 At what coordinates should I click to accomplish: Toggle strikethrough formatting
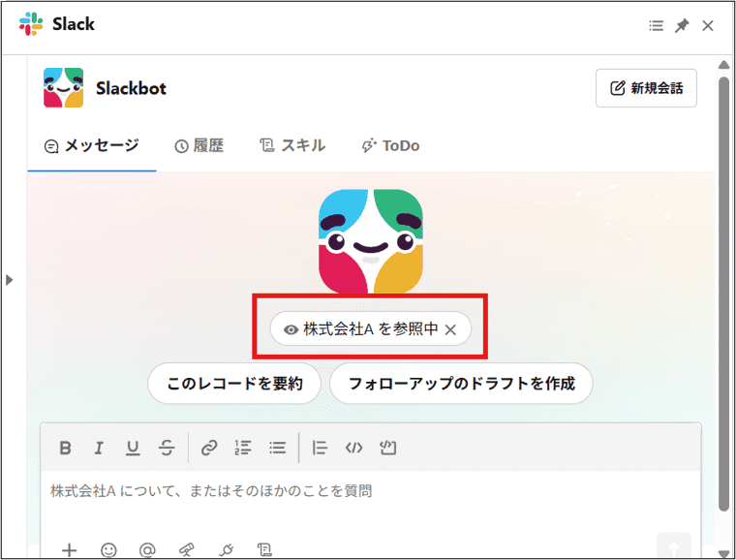click(167, 448)
